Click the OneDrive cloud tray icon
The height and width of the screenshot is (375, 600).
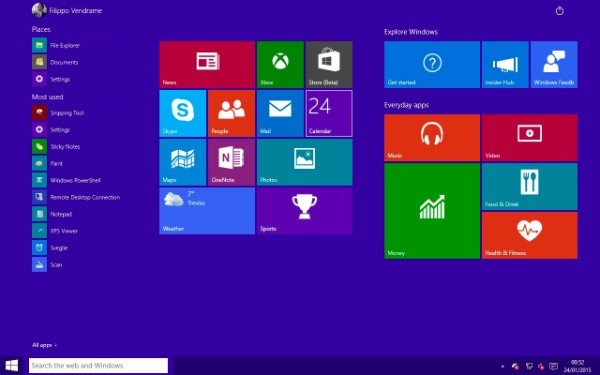[515, 367]
